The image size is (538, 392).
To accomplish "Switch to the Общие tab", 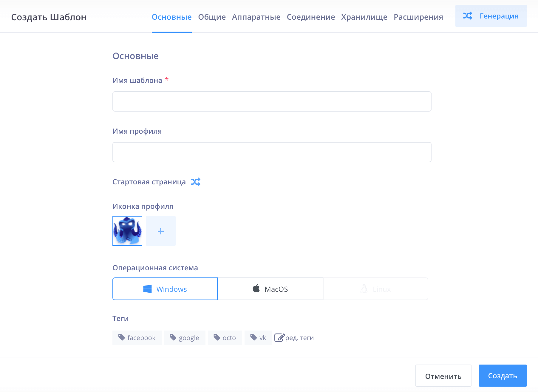I will 211,17.
